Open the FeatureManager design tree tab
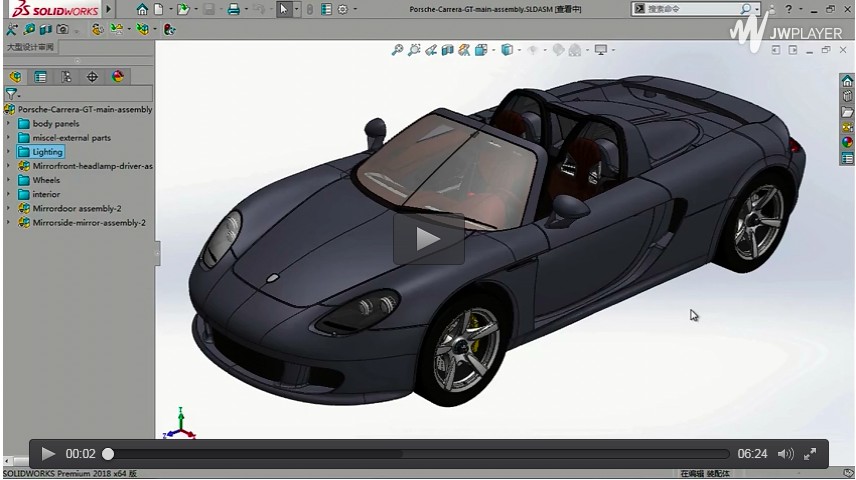856x480 pixels. click(15, 76)
